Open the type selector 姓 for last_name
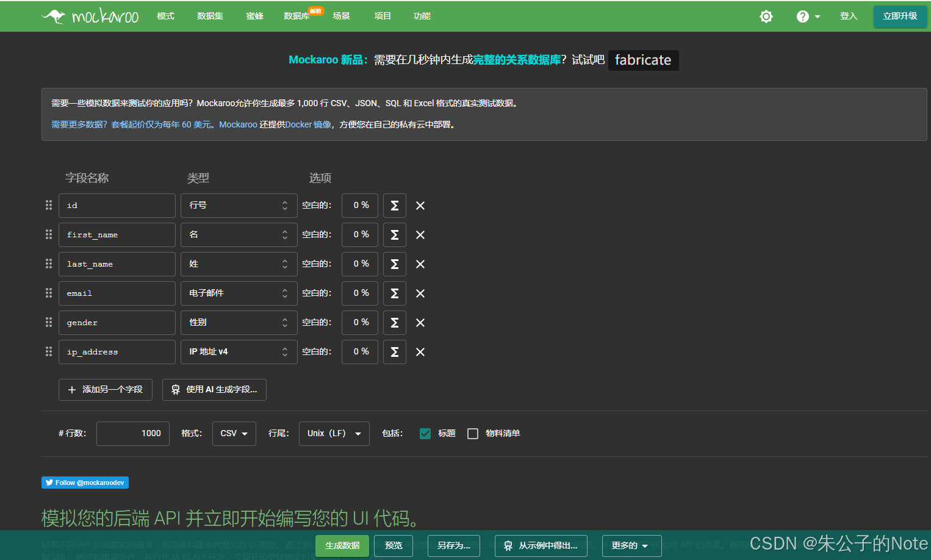Screen dimensions: 931x560 (239, 264)
